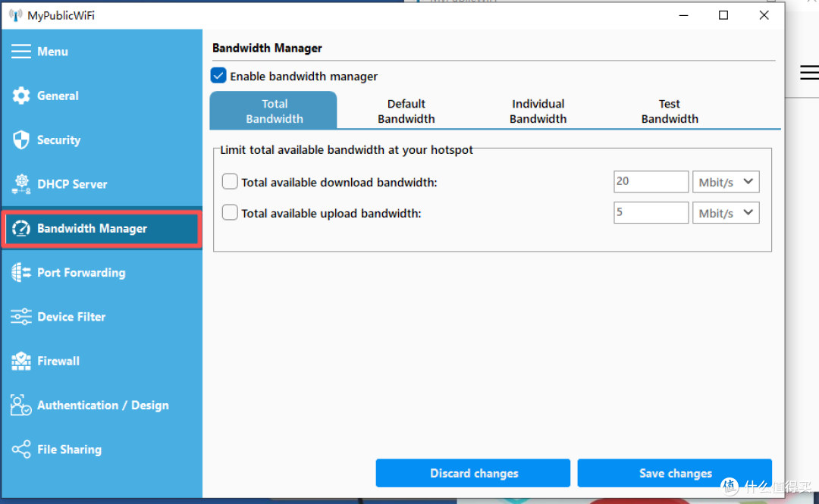Image resolution: width=819 pixels, height=504 pixels.
Task: Click the Save changes button
Action: pyautogui.click(x=675, y=473)
